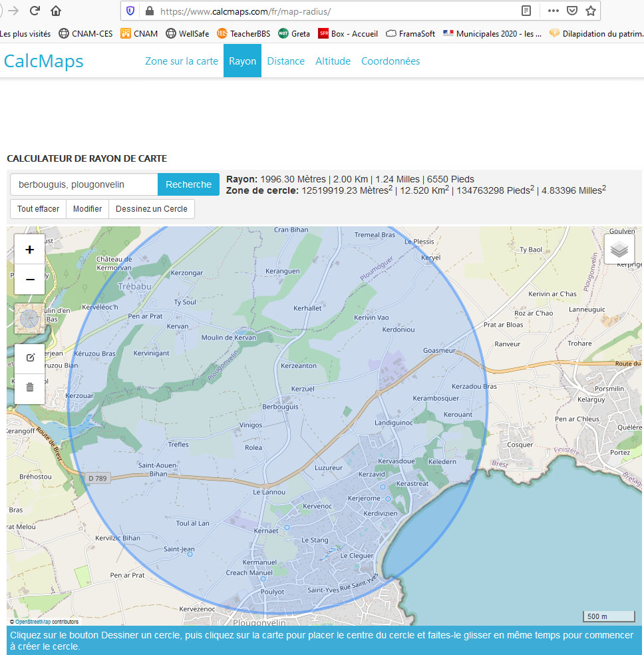Open the browser page actions menu

click(x=553, y=11)
